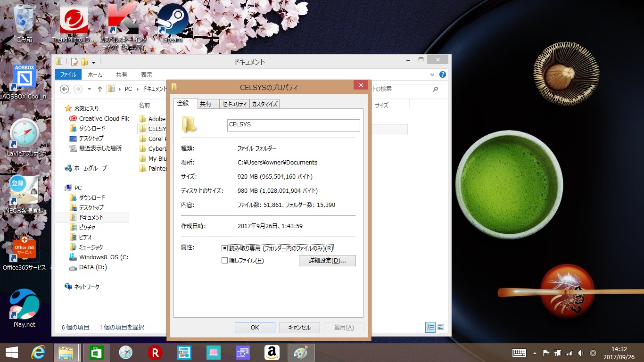The width and height of the screenshot is (644, 362).
Task: Open Quick Access Toolbar customize dropdown
Action: tap(94, 62)
